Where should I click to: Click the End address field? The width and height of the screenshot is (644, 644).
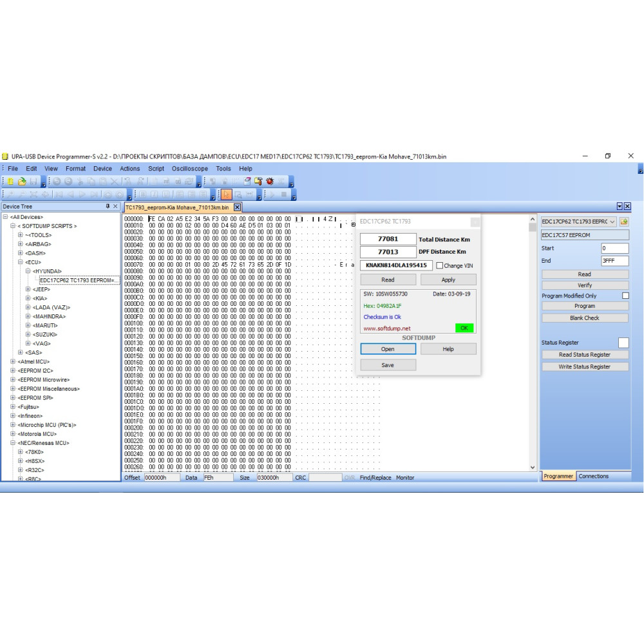click(x=615, y=261)
